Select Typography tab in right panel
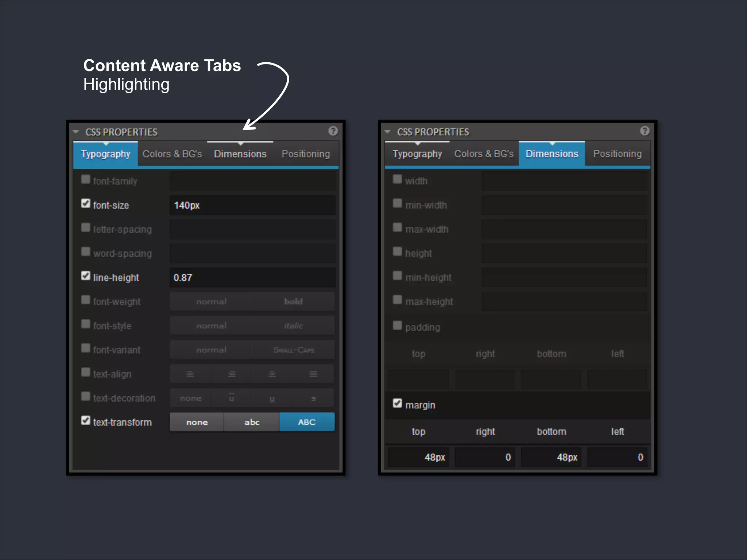The image size is (747, 560). click(x=417, y=154)
